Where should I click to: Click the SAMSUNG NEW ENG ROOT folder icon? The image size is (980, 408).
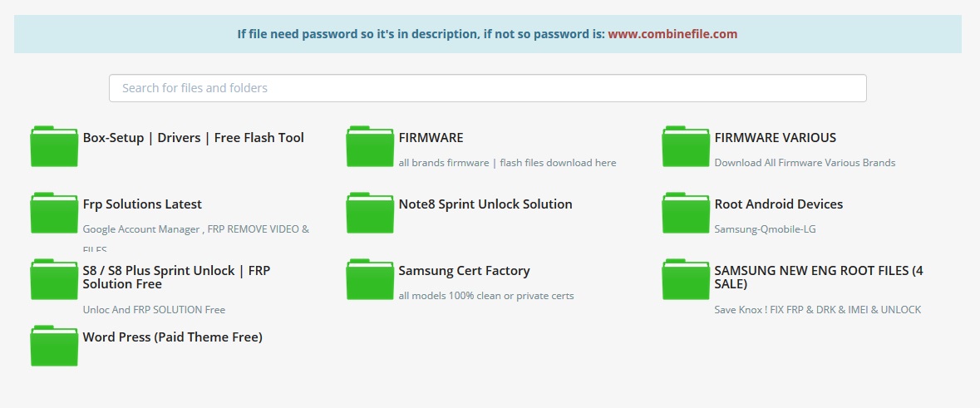coord(686,280)
